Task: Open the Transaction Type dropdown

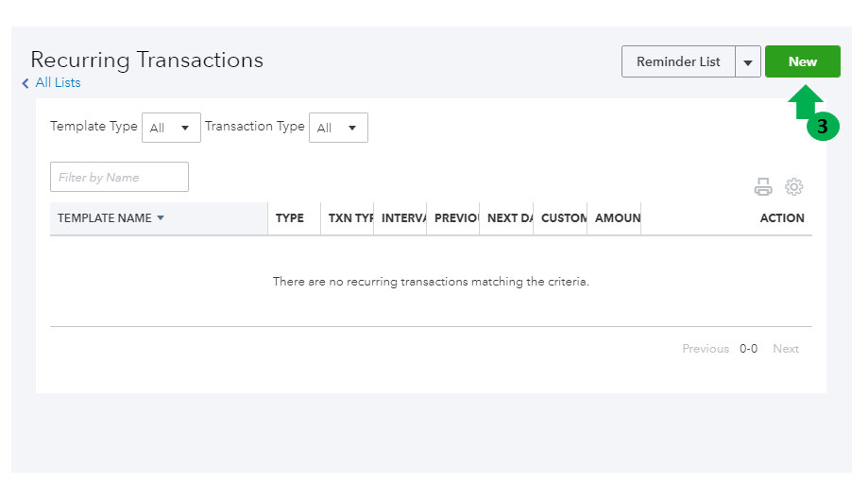Action: (x=338, y=128)
